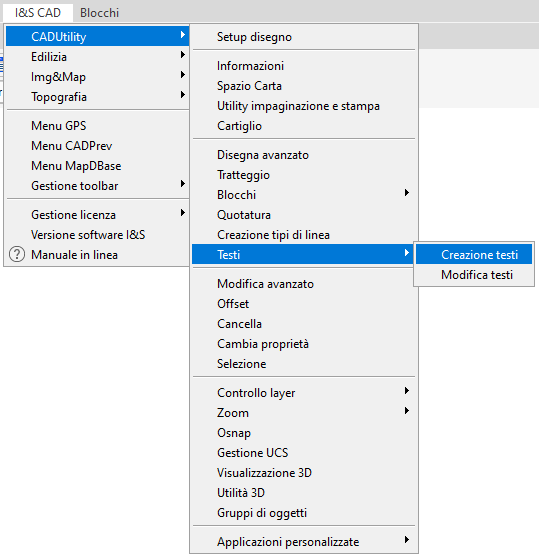Open the Blocchi submenu in CADUtility
539x556 pixels.
pyautogui.click(x=304, y=195)
